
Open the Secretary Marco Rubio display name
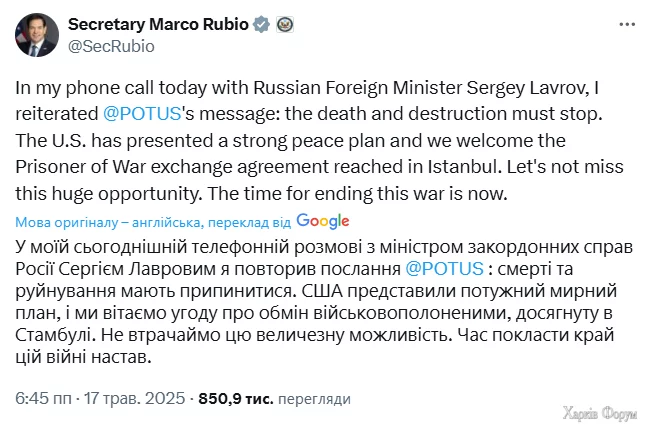[156, 26]
